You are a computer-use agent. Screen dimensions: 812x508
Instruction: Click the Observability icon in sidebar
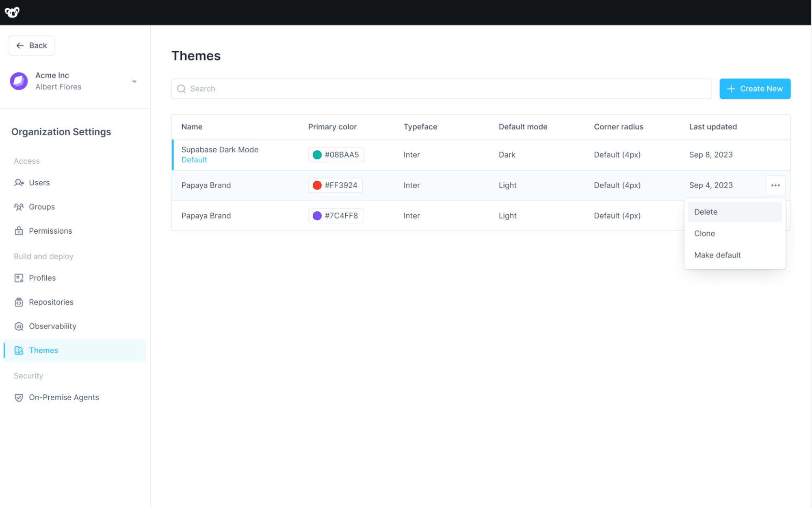click(19, 326)
